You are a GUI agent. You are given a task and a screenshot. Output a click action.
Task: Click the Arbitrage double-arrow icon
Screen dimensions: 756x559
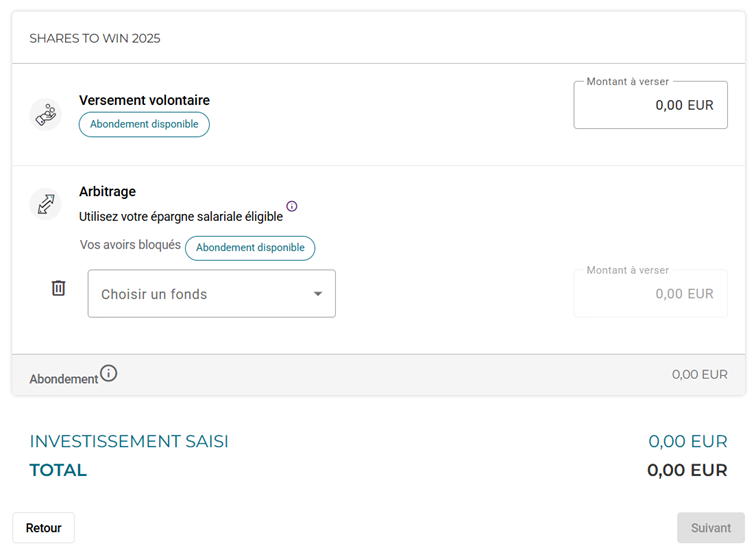coord(46,204)
